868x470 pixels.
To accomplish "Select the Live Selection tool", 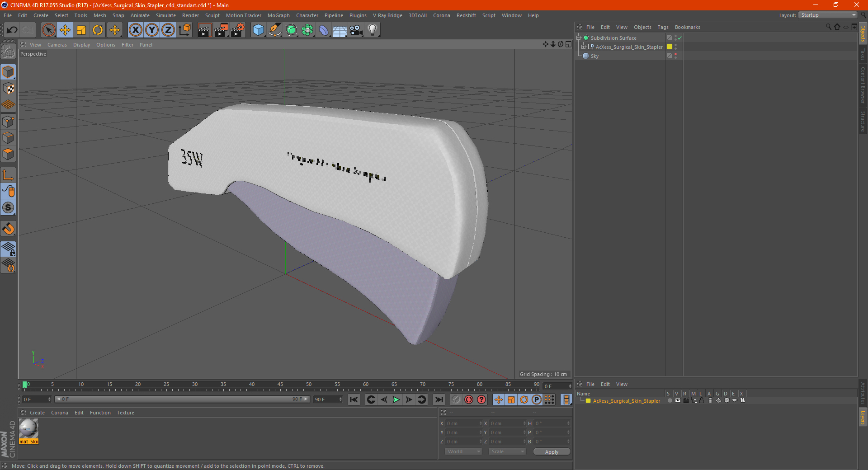I will 48,30.
